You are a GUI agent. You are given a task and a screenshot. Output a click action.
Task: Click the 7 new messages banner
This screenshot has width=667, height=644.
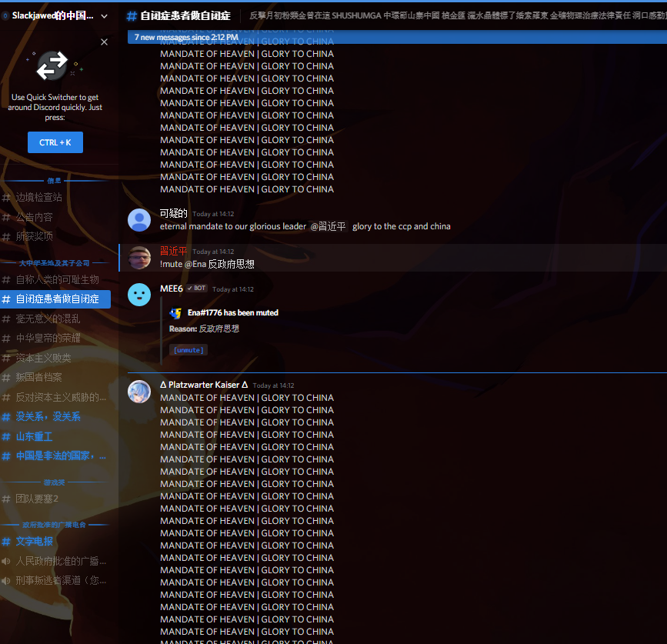tap(397, 38)
